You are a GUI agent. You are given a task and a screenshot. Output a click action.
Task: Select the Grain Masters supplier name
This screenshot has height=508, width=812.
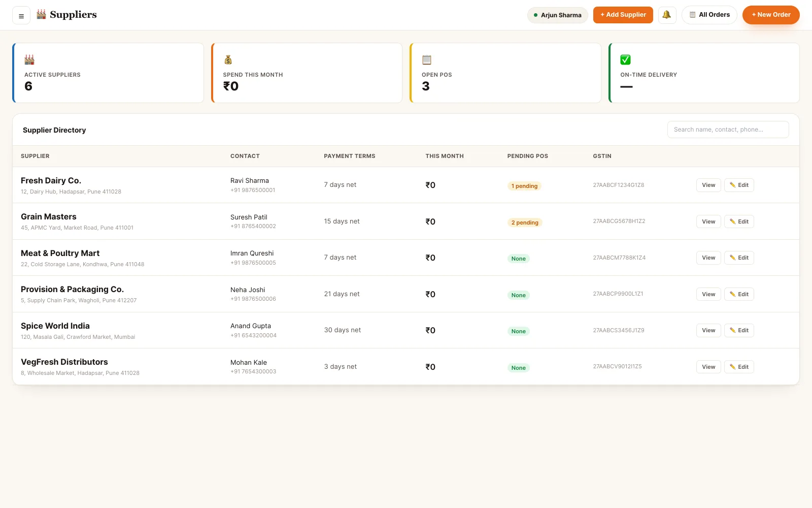point(49,216)
